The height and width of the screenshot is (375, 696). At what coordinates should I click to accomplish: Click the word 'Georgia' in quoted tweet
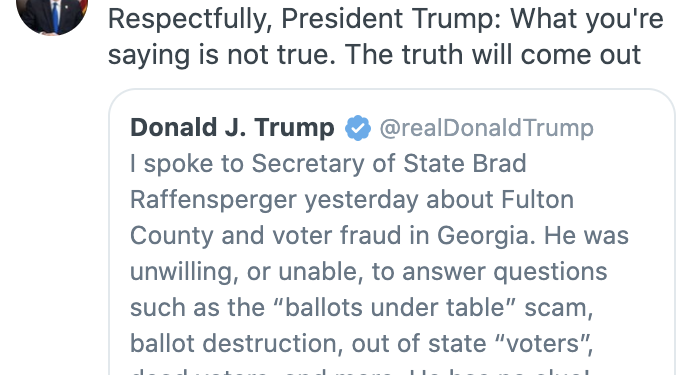pos(483,236)
